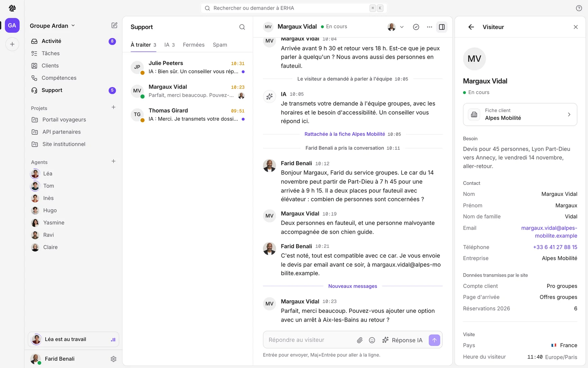Click phone number +33 6 41 27 88 15

555,247
